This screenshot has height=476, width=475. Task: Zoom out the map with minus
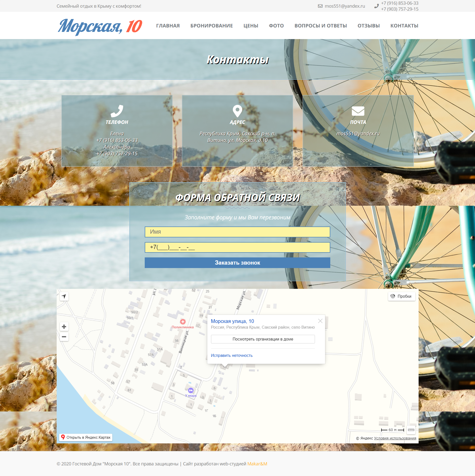click(x=64, y=337)
